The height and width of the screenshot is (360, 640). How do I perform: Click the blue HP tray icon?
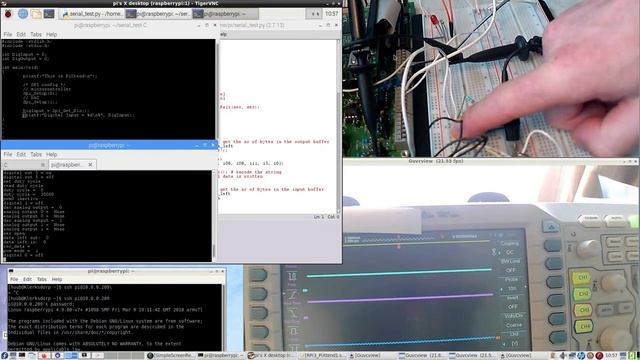pyautogui.click(x=580, y=356)
